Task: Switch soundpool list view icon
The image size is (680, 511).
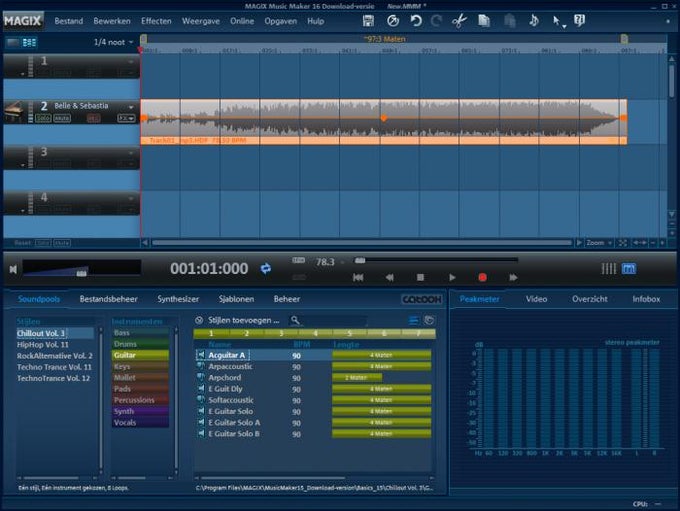Action: pyautogui.click(x=414, y=321)
